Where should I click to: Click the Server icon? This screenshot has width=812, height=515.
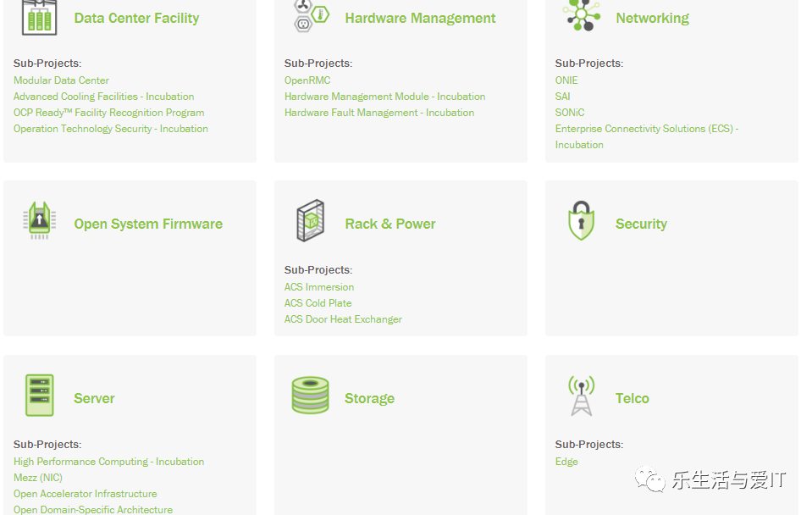coord(39,396)
